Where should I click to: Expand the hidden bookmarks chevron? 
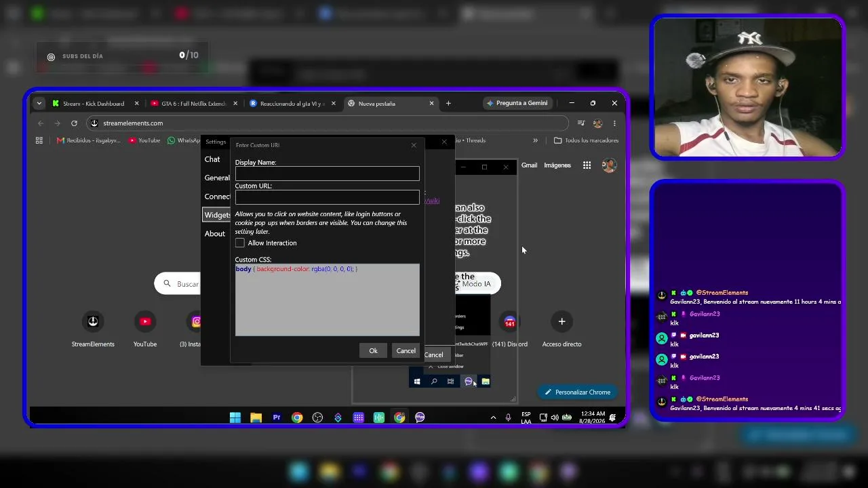(535, 140)
